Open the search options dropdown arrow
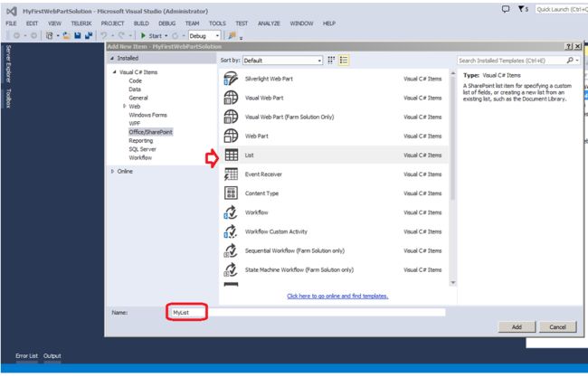 [x=577, y=61]
